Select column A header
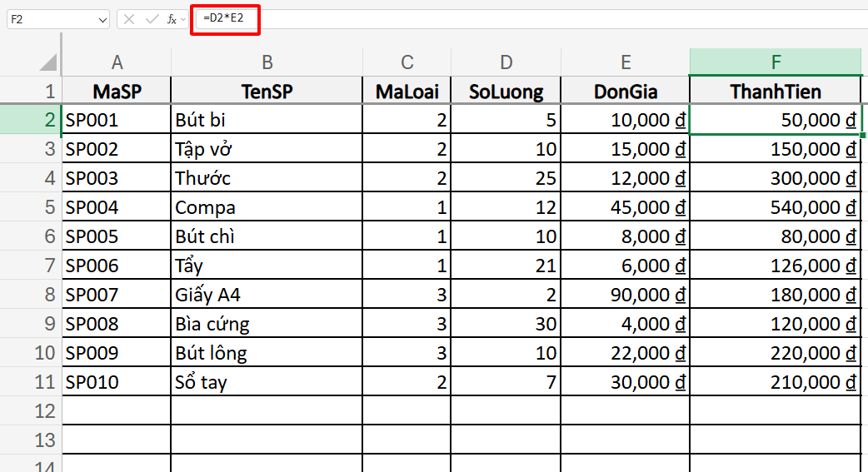The width and height of the screenshot is (868, 472). coord(117,62)
